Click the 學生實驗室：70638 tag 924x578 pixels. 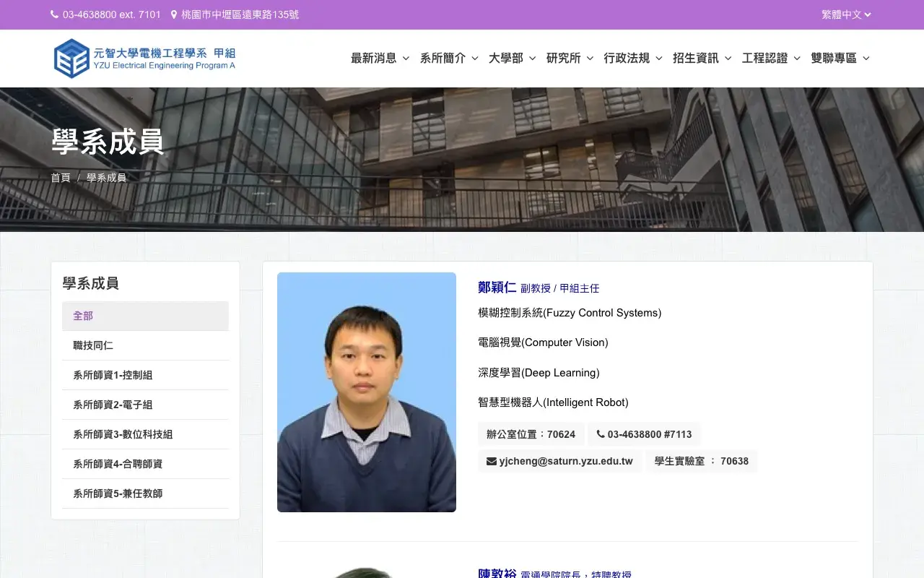[x=702, y=461]
